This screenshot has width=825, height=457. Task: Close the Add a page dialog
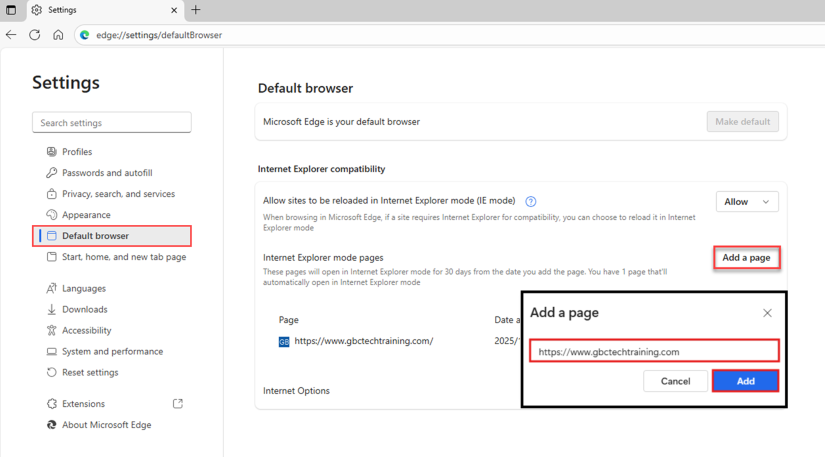[767, 313]
